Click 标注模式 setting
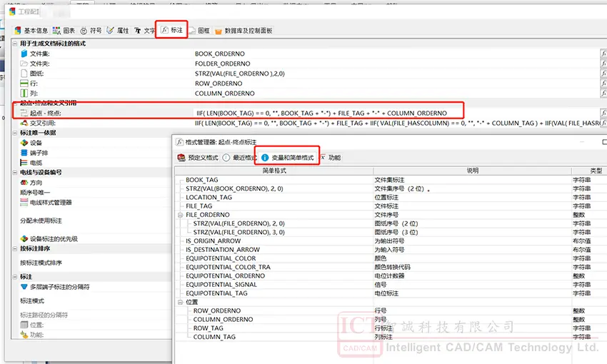The width and height of the screenshot is (607, 364). click(32, 301)
